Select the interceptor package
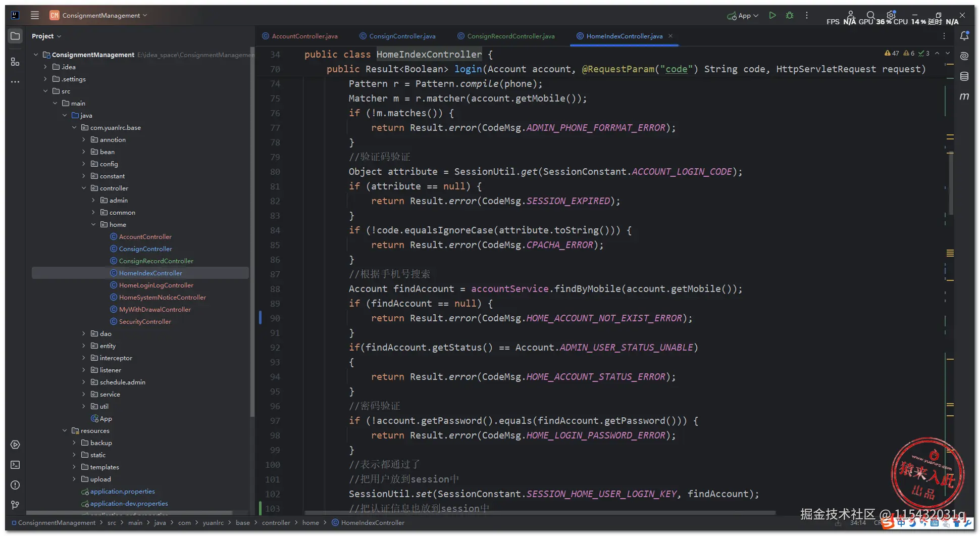 click(x=116, y=358)
